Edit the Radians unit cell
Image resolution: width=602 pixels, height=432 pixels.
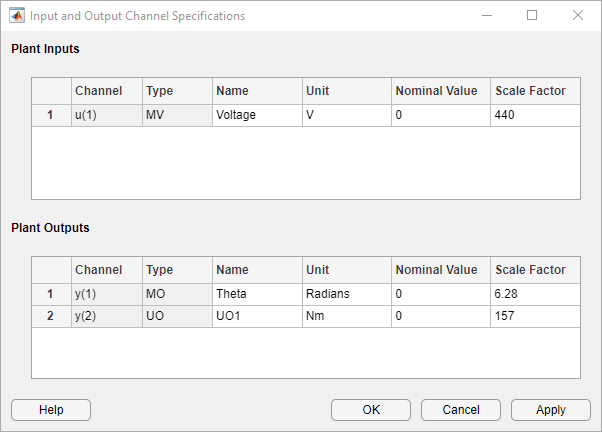pos(346,295)
